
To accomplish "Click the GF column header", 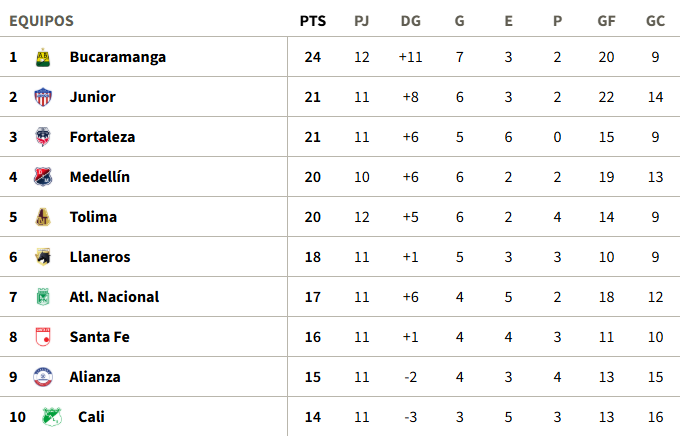I will coord(606,21).
